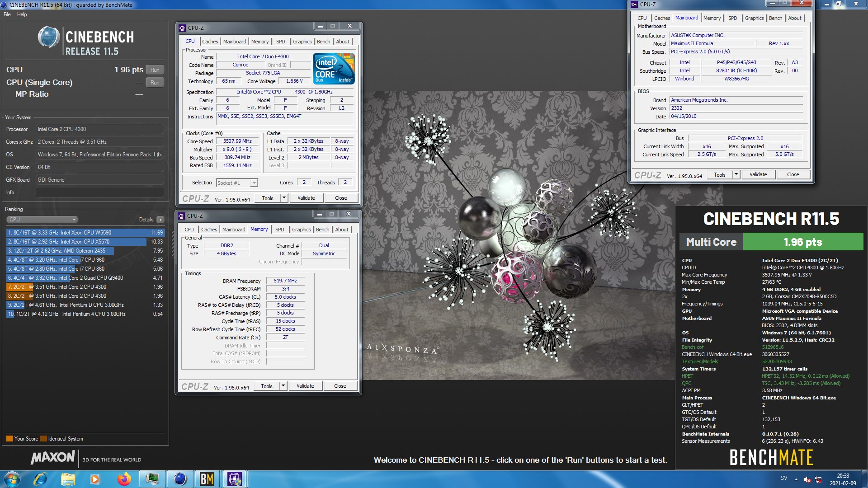
Task: Switch to the system monitor taskbar app
Action: point(152,479)
